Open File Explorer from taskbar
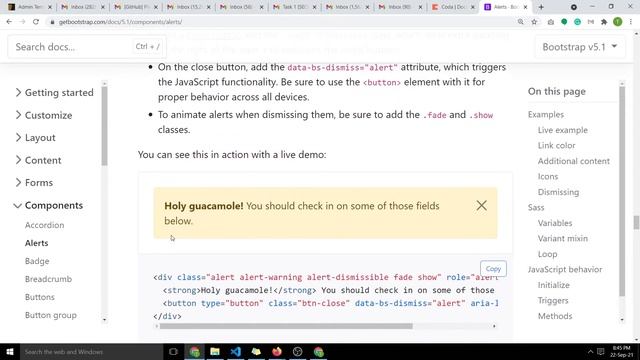 click(x=215, y=351)
